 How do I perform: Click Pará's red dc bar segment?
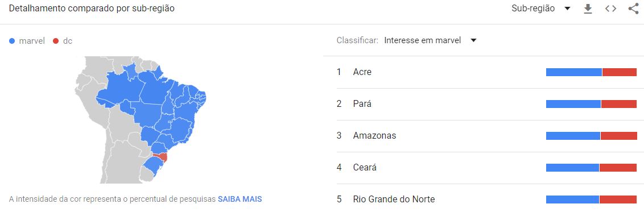[x=619, y=104]
